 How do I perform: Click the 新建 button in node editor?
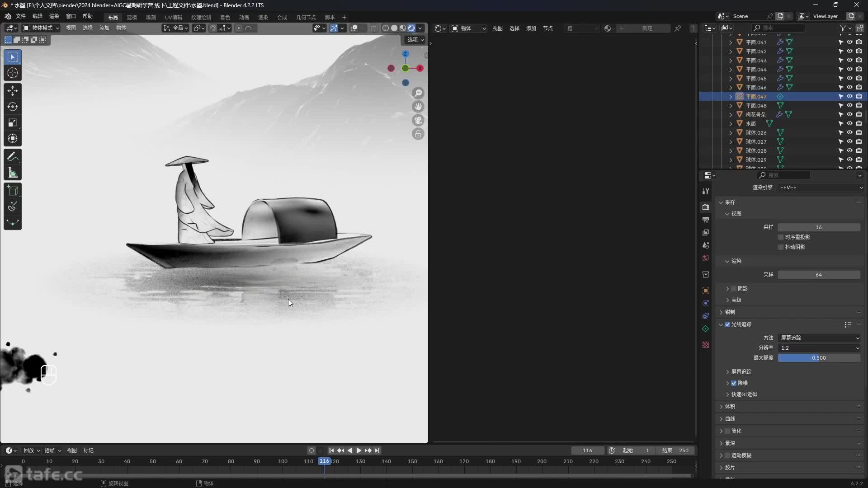646,28
